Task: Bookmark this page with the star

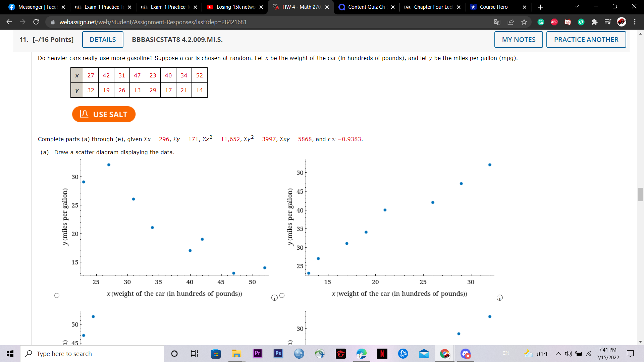Action: click(524, 22)
